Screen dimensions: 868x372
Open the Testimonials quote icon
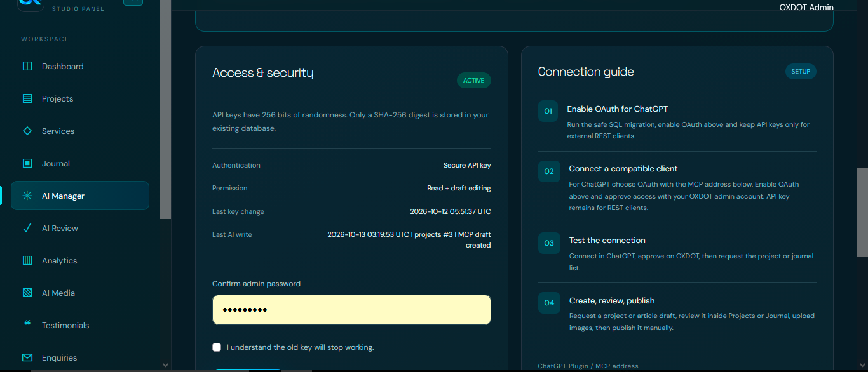tap(27, 324)
